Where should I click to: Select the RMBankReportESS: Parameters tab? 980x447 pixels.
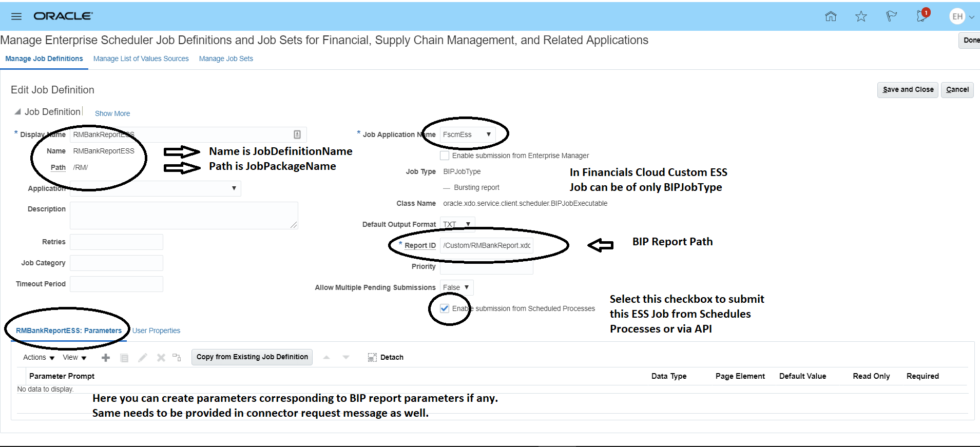pos(69,331)
